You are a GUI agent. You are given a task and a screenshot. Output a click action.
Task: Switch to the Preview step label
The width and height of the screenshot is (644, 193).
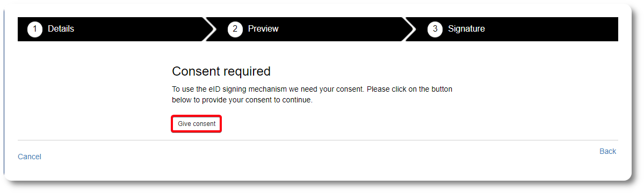263,29
